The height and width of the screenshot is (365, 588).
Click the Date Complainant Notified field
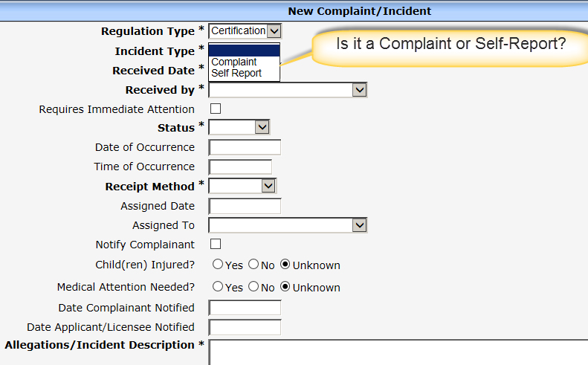point(245,308)
